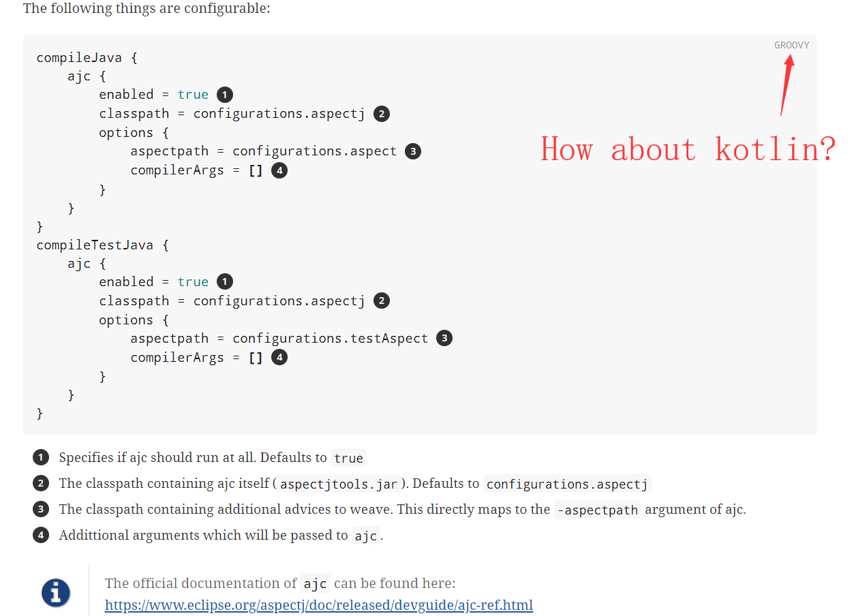The image size is (854, 616).
Task: Click the blue info icon in the note box
Action: tap(55, 593)
